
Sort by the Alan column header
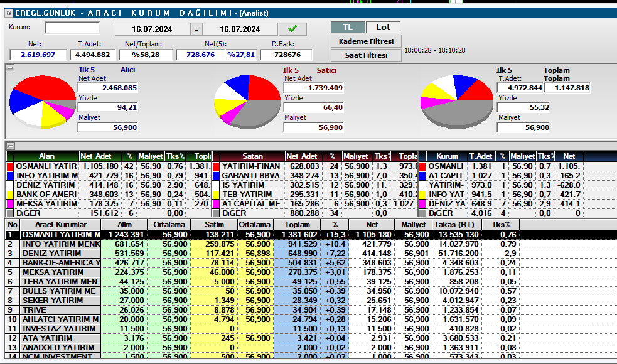point(46,156)
